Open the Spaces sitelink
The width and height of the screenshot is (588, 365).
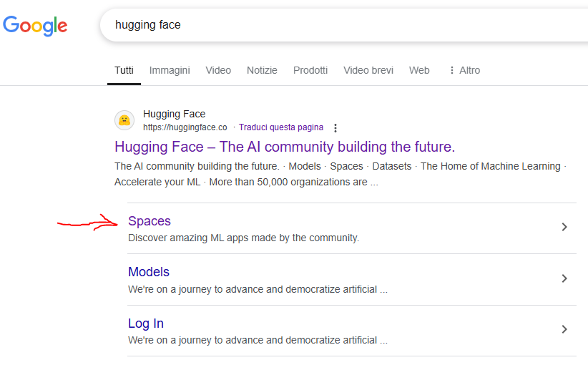pyautogui.click(x=150, y=221)
